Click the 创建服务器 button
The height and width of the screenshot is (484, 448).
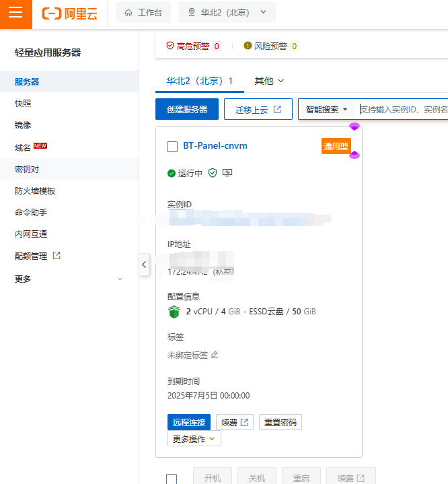click(x=187, y=109)
